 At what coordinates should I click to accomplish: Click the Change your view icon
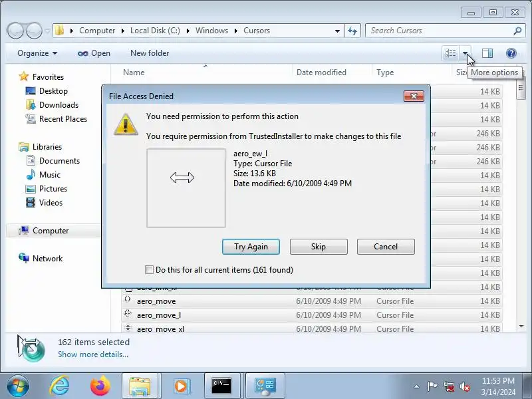click(x=451, y=53)
